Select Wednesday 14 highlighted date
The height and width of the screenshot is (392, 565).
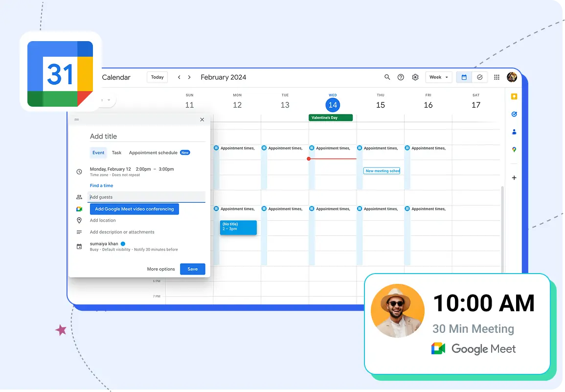(x=333, y=105)
